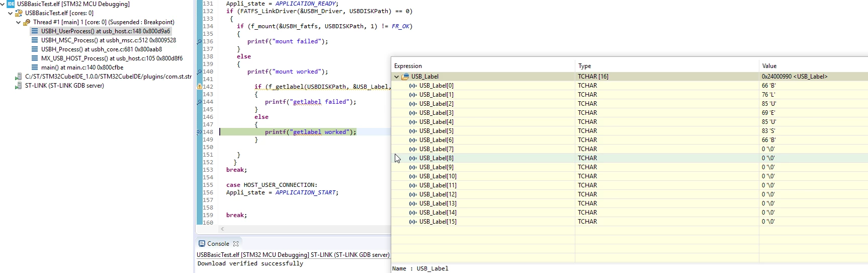Click the IDE icon of USBBasicTest.elf launch
Screen dimensions: 868x273
(11, 4)
